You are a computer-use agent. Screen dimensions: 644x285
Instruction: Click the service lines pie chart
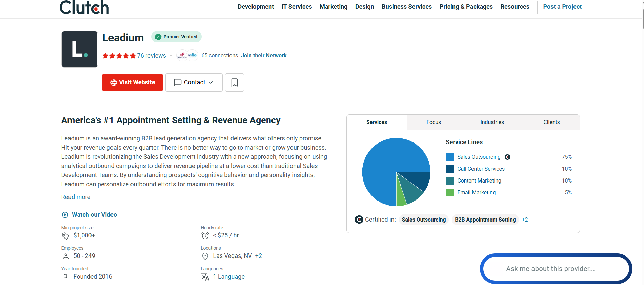pos(396,172)
